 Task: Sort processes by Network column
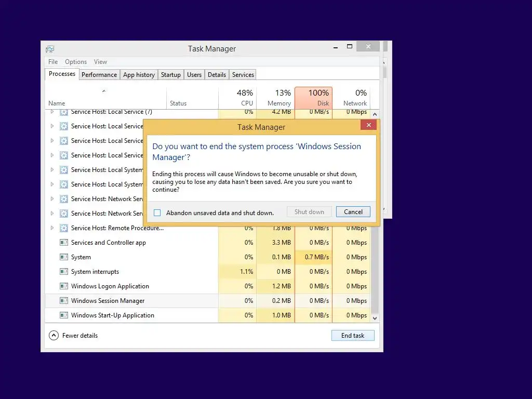coord(352,98)
